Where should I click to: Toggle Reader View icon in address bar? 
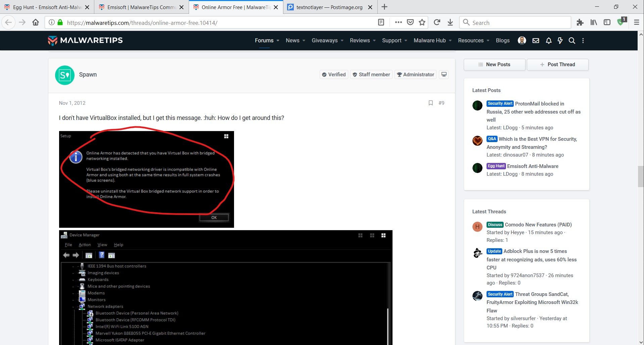tap(381, 23)
